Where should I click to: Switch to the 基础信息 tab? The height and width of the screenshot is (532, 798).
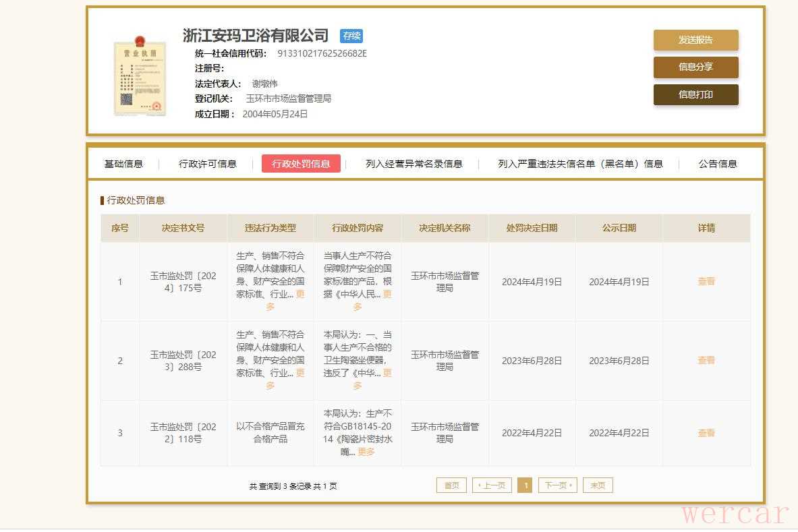tap(123, 164)
